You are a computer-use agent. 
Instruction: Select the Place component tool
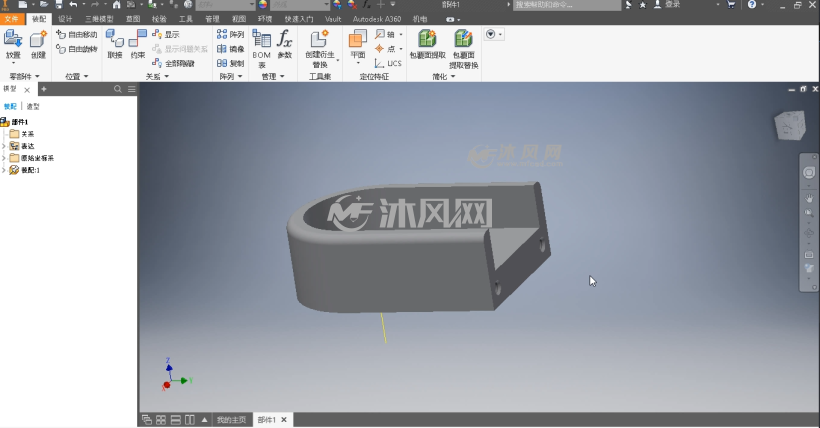click(13, 44)
